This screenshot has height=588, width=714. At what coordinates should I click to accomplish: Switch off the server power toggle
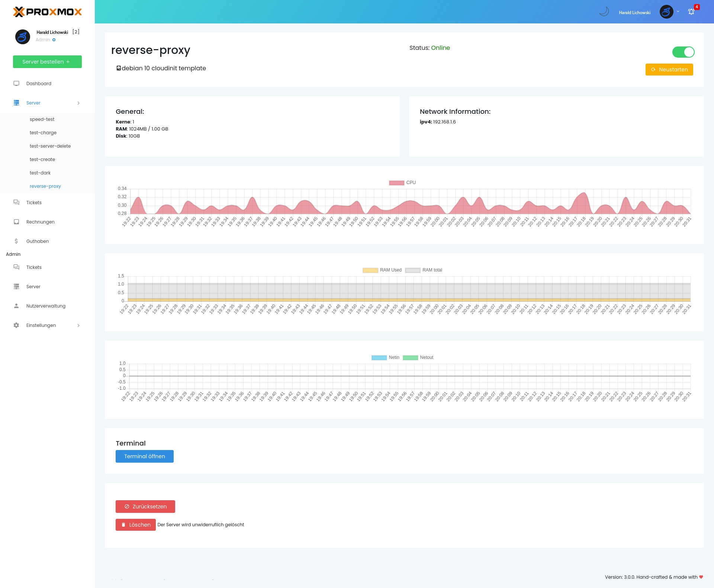click(x=683, y=52)
